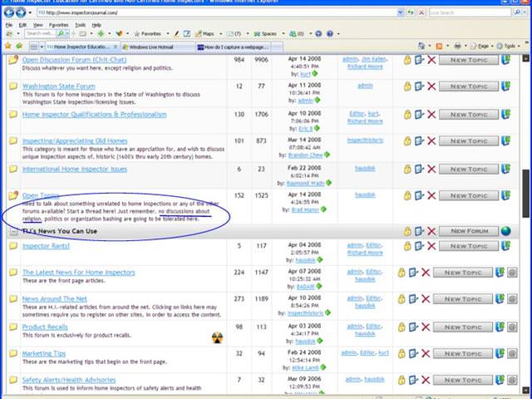Click the blue book icon for Inspector Rants
Screen dimensions: 532x399
coord(506,247)
